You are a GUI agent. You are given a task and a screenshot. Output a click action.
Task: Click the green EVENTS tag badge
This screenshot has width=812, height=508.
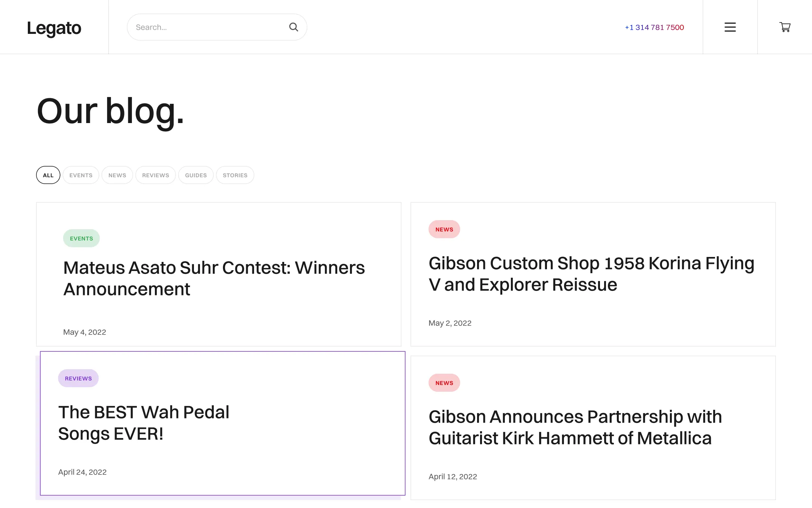point(81,238)
